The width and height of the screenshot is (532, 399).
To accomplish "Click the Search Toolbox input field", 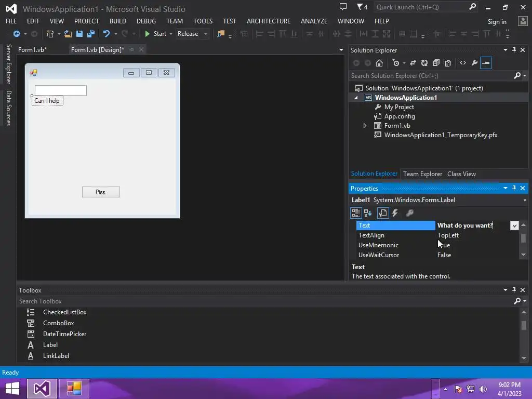I will 265,301.
